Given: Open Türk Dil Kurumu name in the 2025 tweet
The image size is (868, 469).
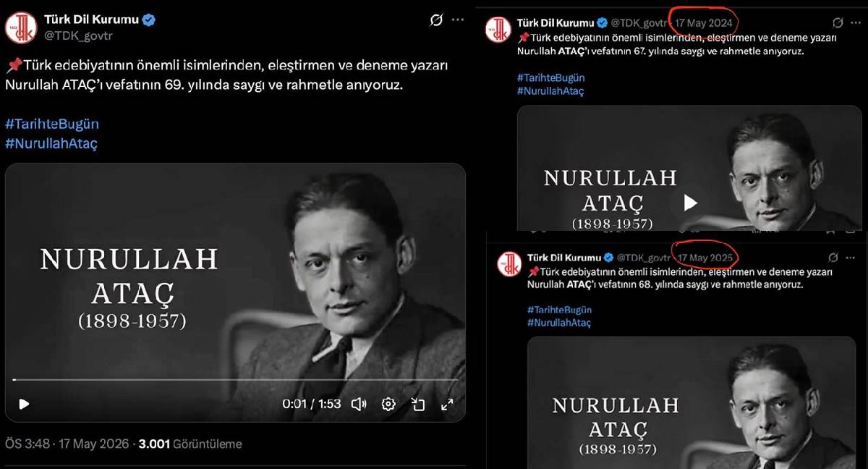Looking at the screenshot, I should click(564, 258).
